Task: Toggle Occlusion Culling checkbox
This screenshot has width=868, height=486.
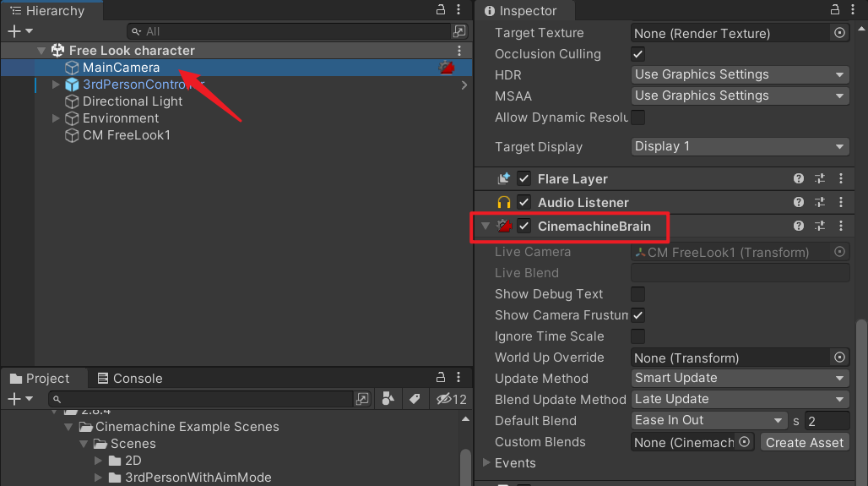Action: pos(637,54)
